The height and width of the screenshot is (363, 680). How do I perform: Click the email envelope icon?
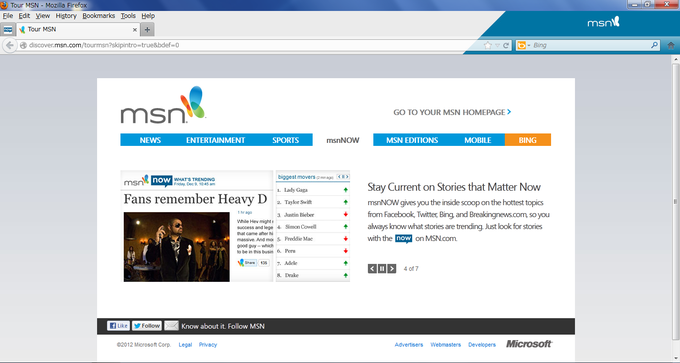tap(171, 326)
